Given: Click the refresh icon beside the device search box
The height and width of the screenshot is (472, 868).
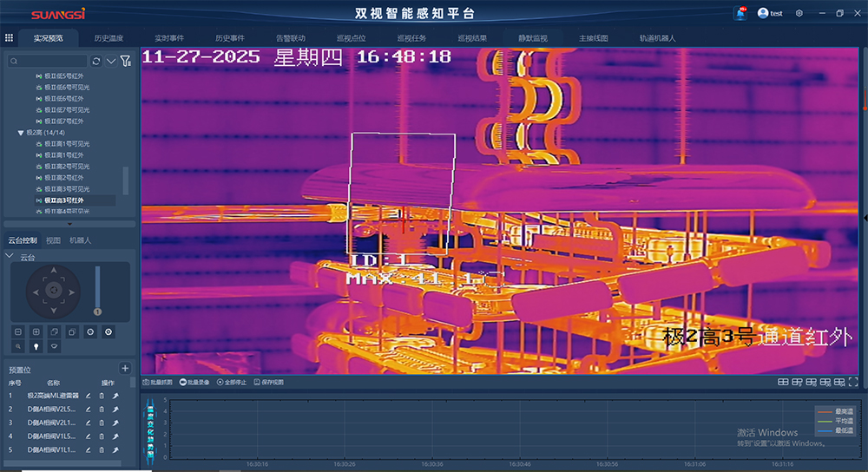Looking at the screenshot, I should click(x=95, y=61).
